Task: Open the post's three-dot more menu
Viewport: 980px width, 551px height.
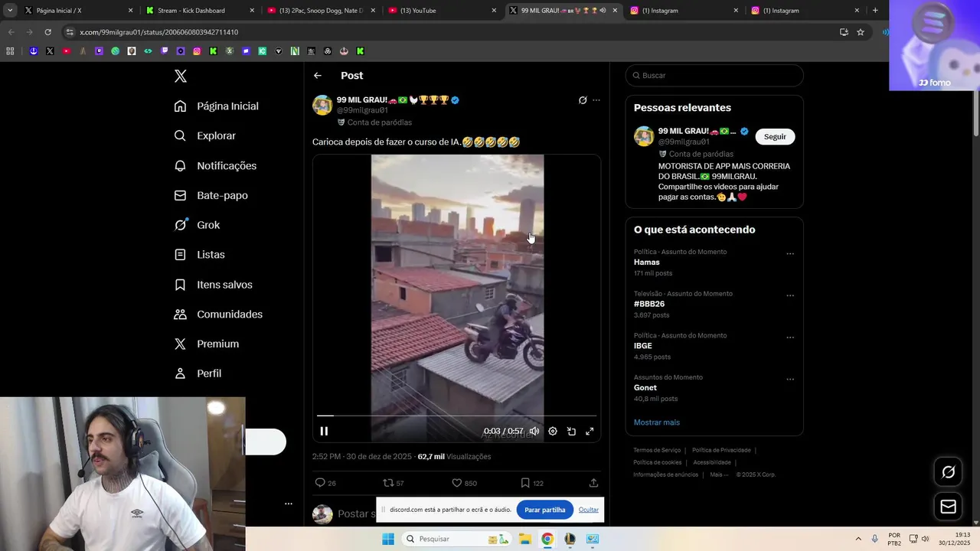Action: [x=596, y=100]
